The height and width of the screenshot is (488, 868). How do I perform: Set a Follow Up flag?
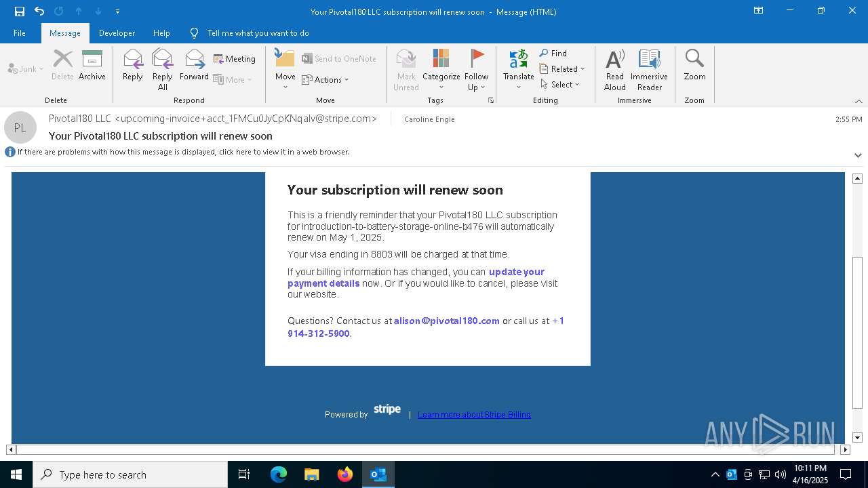point(477,69)
